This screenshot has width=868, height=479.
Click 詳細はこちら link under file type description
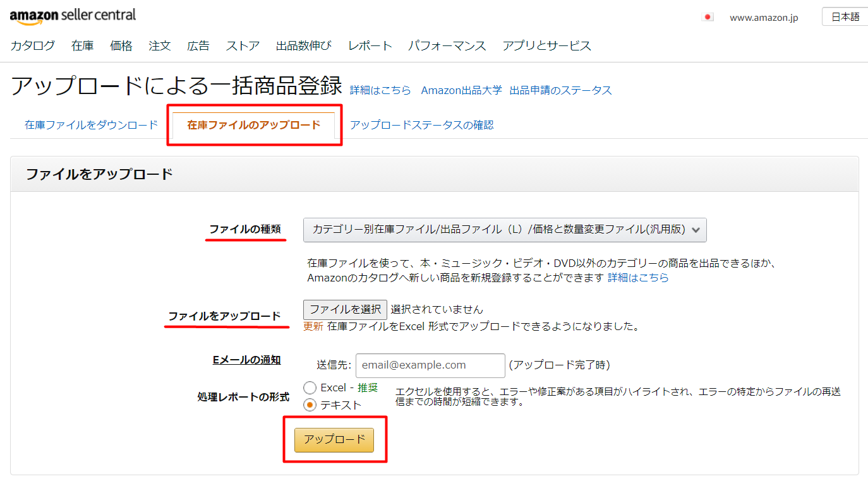point(638,278)
